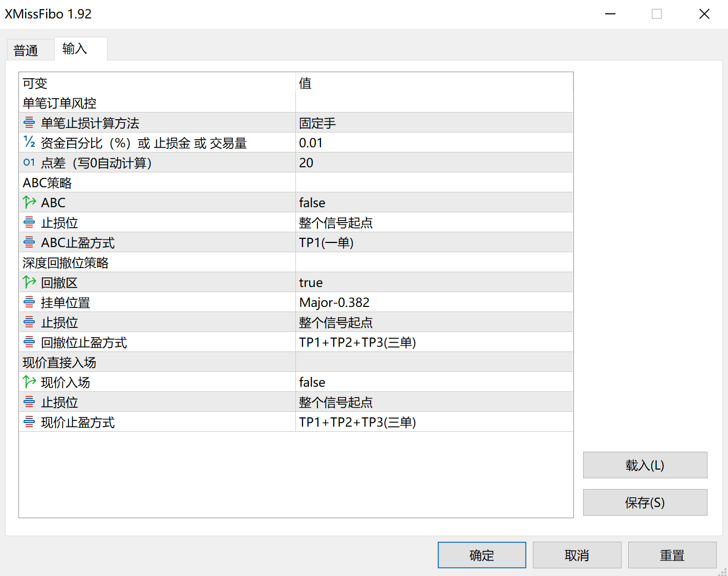This screenshot has width=728, height=576.
Task: Click the green arrow icon beside 回撤区
Action: [x=29, y=282]
